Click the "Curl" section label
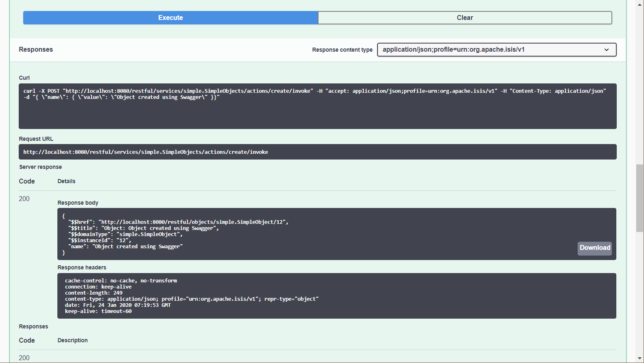This screenshot has width=644, height=363. click(24, 78)
